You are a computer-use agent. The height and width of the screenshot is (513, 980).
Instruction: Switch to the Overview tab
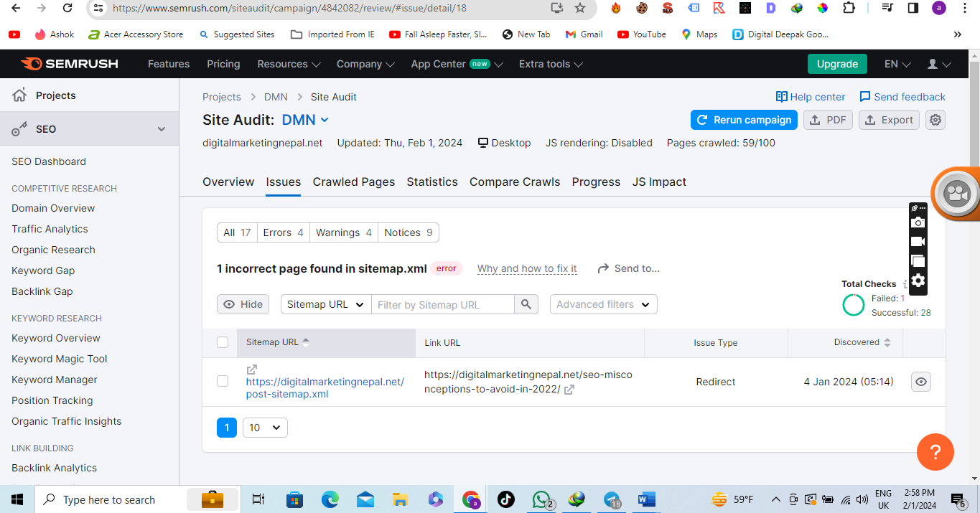(228, 182)
